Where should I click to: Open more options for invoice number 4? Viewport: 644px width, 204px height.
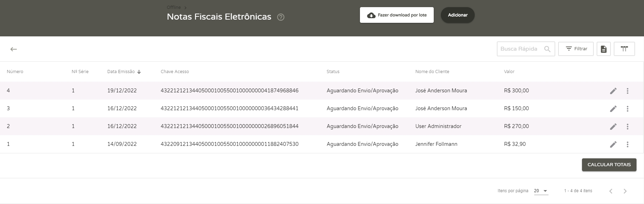(628, 91)
